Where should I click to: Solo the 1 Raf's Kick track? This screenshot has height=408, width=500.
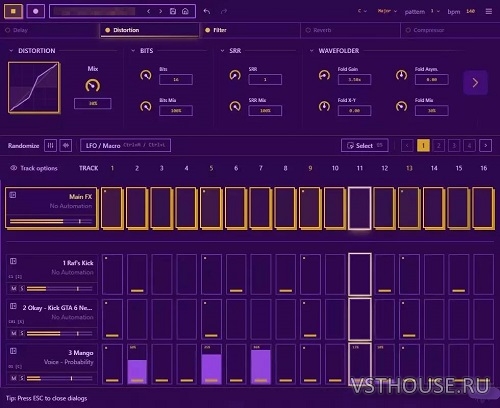(x=22, y=288)
